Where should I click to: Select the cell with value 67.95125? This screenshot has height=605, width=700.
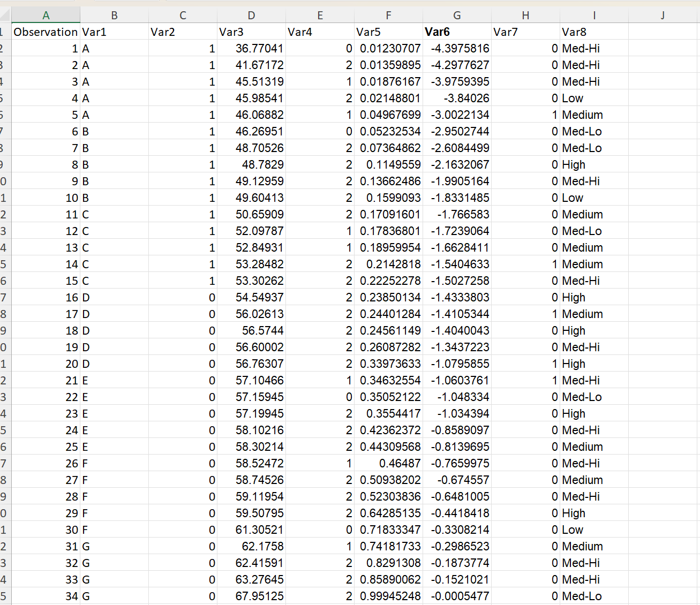pos(251,596)
